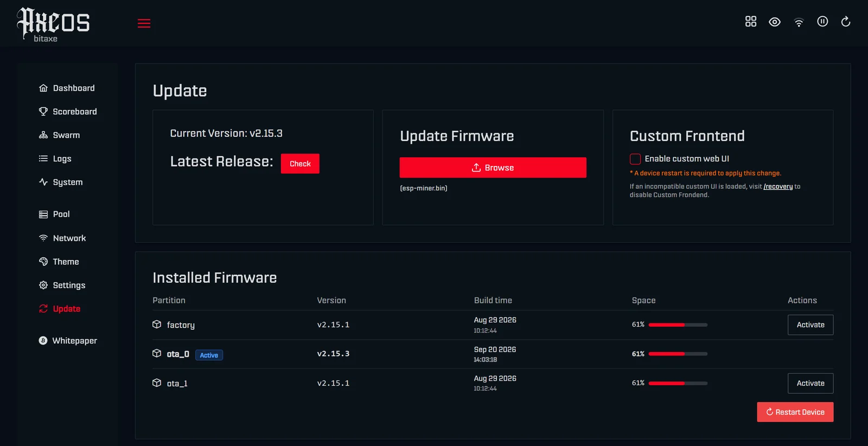
Task: Click the AxeOS bitaxe logo
Action: click(x=53, y=25)
